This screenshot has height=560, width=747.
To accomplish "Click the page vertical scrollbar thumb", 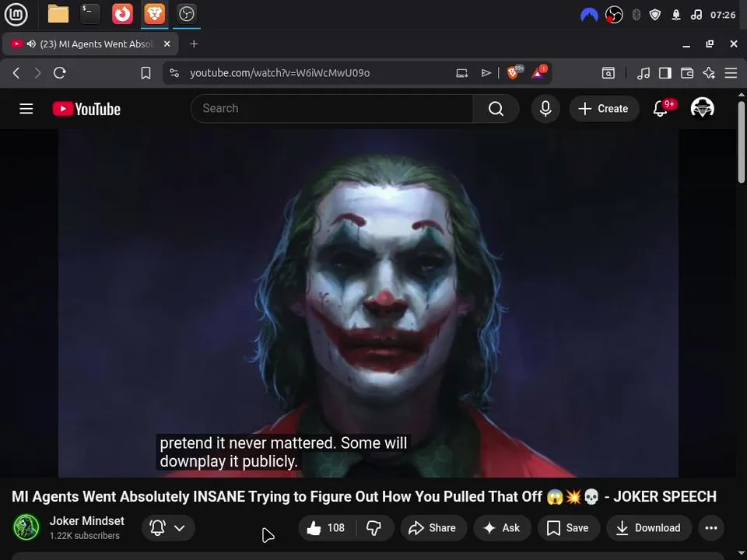I will click(x=742, y=142).
